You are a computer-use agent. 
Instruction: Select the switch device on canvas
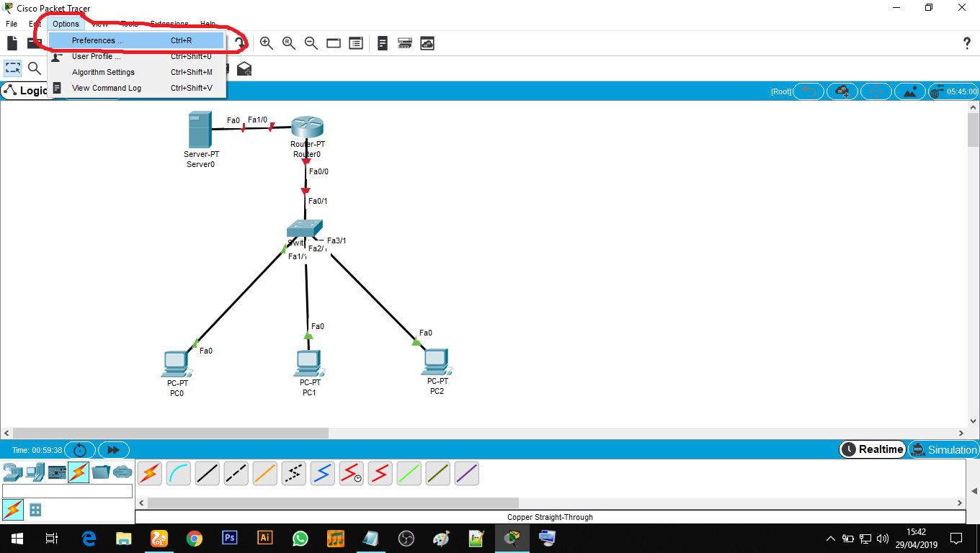305,228
